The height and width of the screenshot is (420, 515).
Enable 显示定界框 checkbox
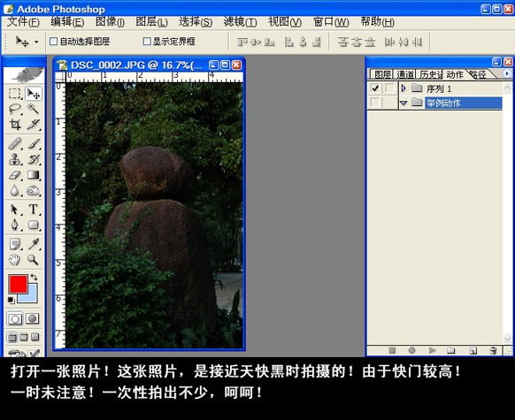point(147,42)
